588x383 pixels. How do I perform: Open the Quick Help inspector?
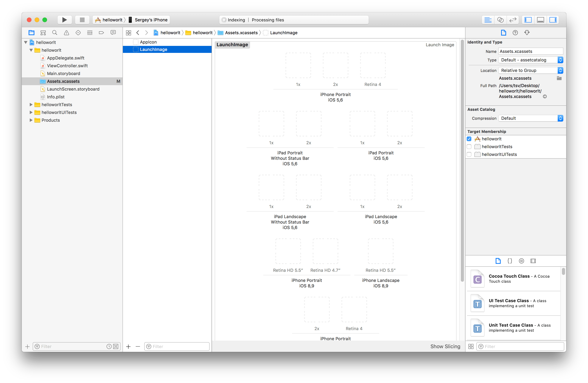(515, 33)
